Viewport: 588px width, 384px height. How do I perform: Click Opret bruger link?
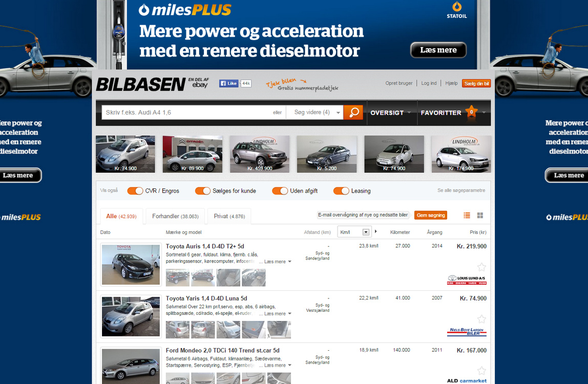398,83
